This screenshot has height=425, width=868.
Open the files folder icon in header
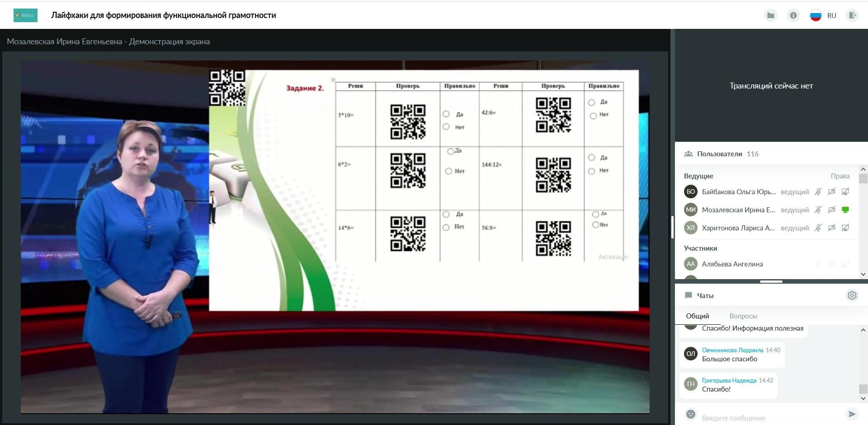771,15
